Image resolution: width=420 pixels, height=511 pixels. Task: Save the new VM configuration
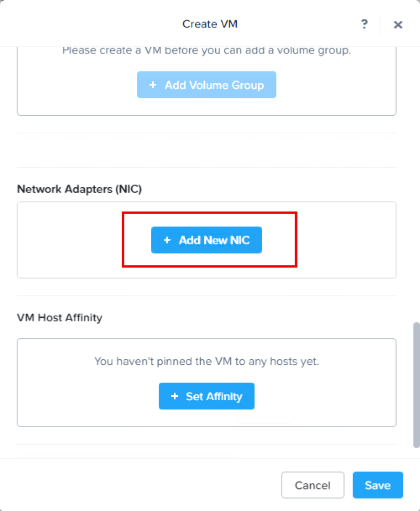point(378,485)
